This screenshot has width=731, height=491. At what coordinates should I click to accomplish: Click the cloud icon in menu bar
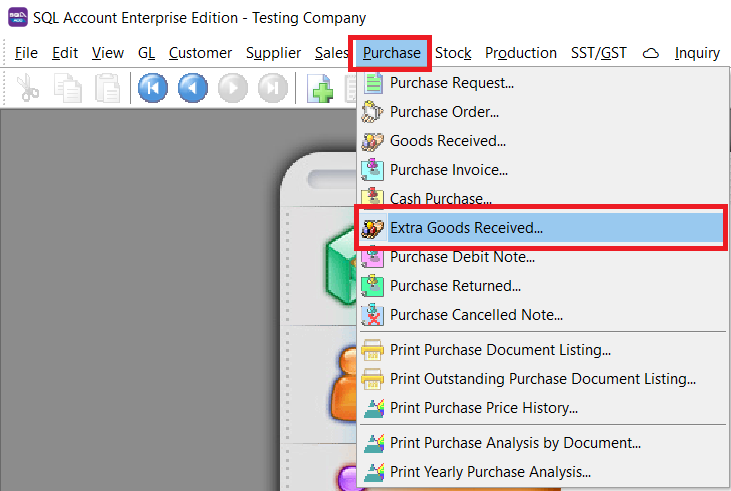[651, 53]
